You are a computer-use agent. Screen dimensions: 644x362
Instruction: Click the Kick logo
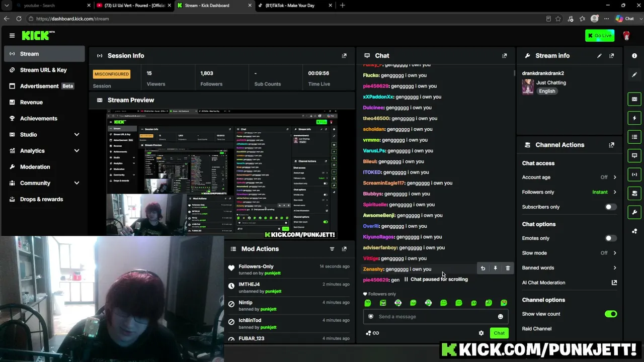click(x=38, y=35)
